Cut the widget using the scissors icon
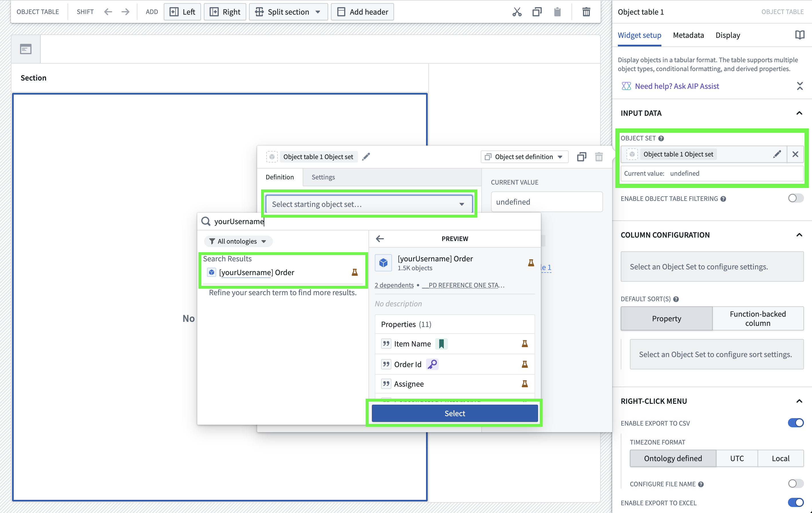Image resolution: width=812 pixels, height=513 pixels. (x=517, y=11)
